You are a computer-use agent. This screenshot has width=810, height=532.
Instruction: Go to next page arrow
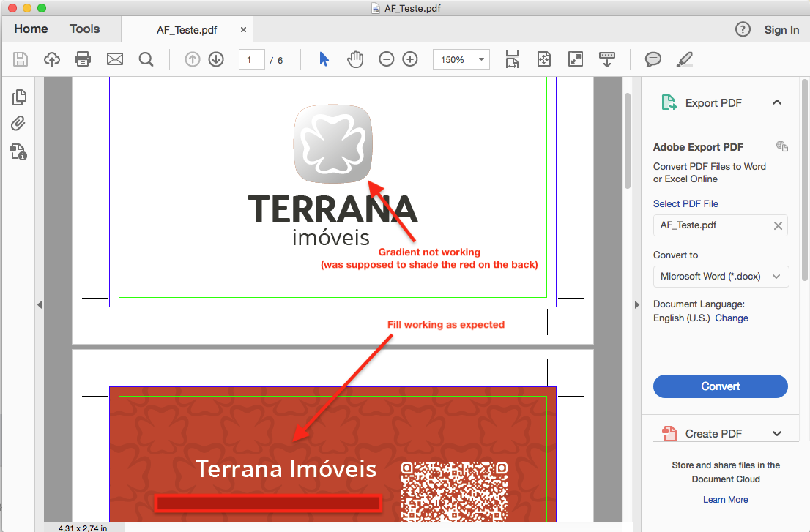216,59
